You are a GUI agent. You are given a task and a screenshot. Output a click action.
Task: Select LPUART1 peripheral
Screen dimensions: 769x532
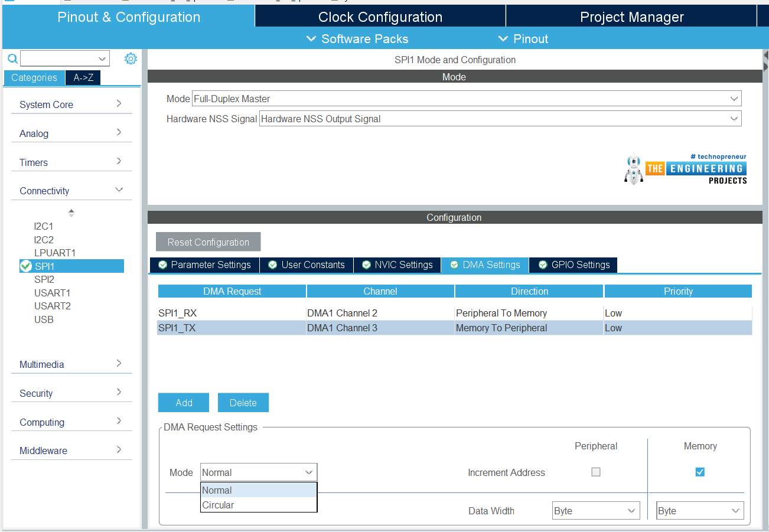(x=55, y=253)
